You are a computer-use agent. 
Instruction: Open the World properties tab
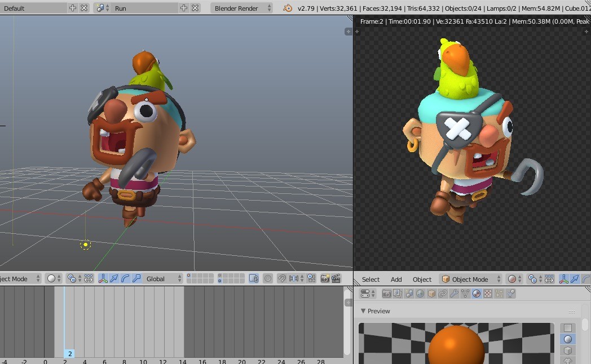point(420,294)
